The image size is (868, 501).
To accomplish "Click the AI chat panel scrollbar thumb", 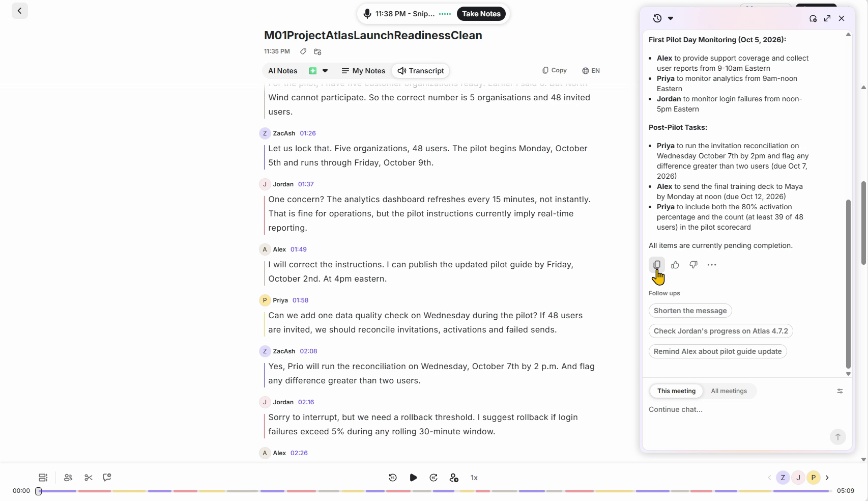I will (x=848, y=284).
